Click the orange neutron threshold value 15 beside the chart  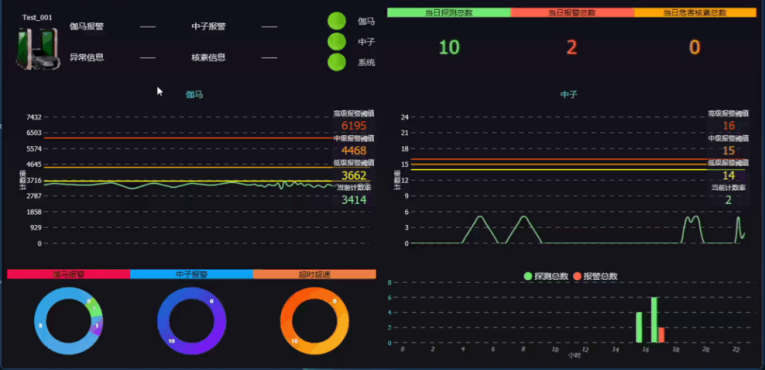point(728,150)
